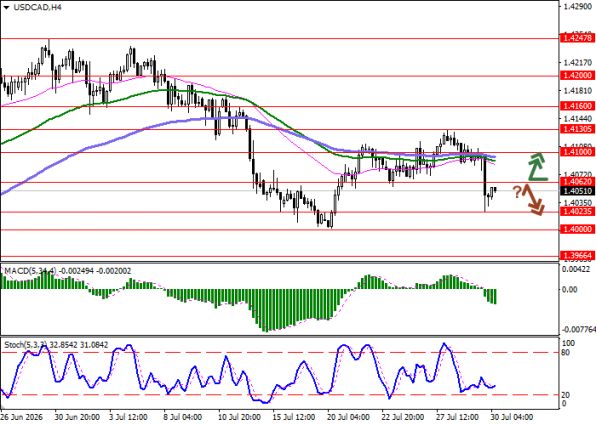Click the 80 level on Stochastic scale
The width and height of the screenshot is (596, 425).
[565, 353]
